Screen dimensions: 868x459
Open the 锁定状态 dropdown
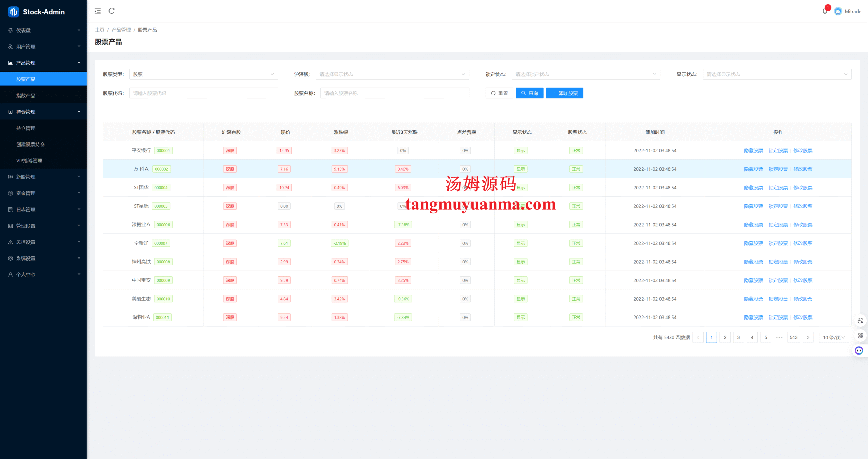(x=586, y=74)
